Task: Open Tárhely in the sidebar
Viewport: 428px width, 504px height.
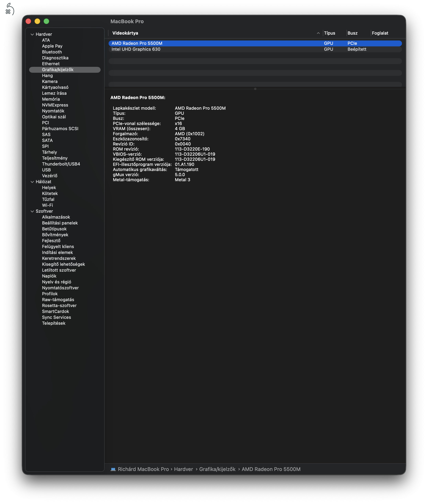Action: tap(50, 152)
